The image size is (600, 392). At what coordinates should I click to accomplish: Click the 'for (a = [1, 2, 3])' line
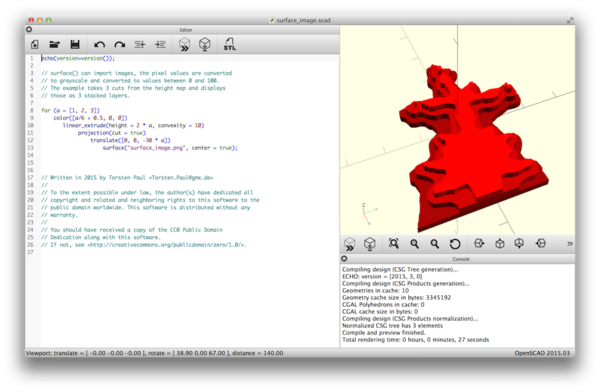click(x=70, y=110)
